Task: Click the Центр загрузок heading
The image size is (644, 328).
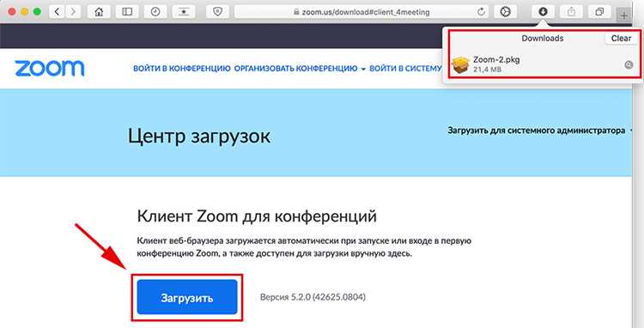Action: click(199, 137)
